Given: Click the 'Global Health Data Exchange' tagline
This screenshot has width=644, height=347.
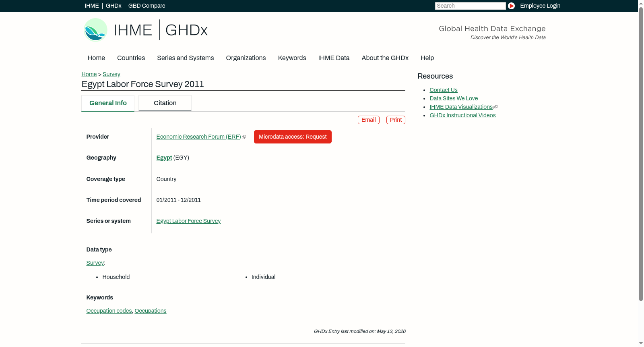Looking at the screenshot, I should pyautogui.click(x=492, y=29).
